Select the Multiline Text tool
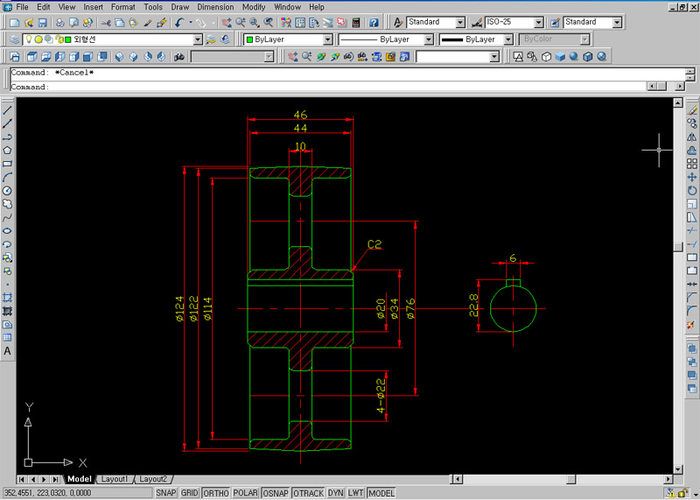This screenshot has width=700, height=500. pos(7,351)
